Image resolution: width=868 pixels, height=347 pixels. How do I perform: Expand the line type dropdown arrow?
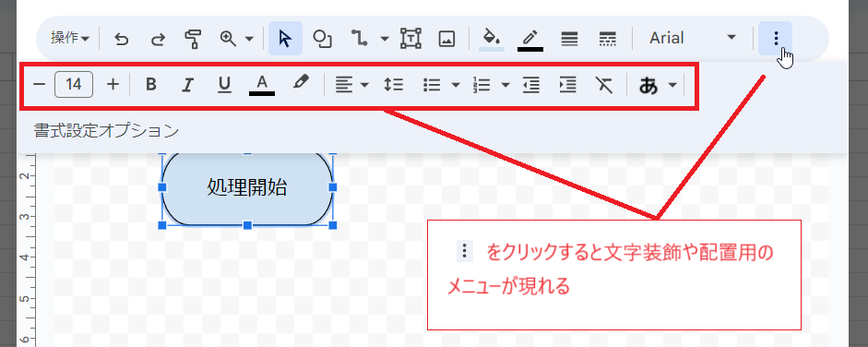[x=385, y=39]
